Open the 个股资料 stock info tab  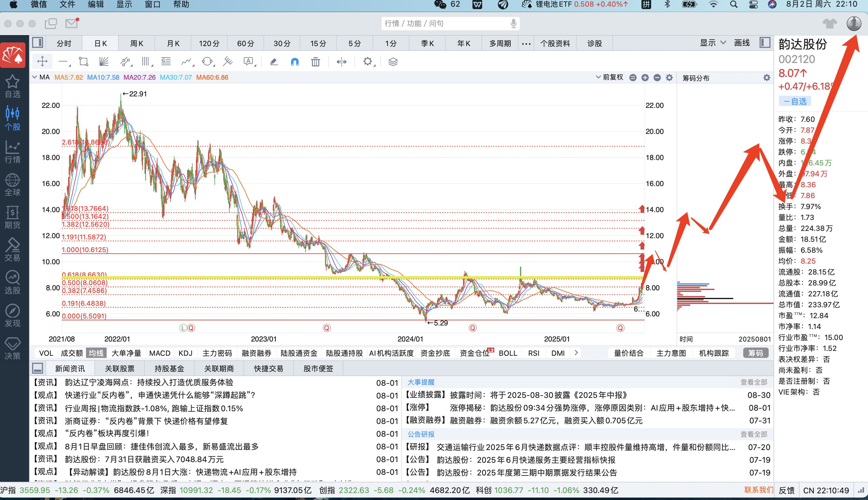pos(555,44)
